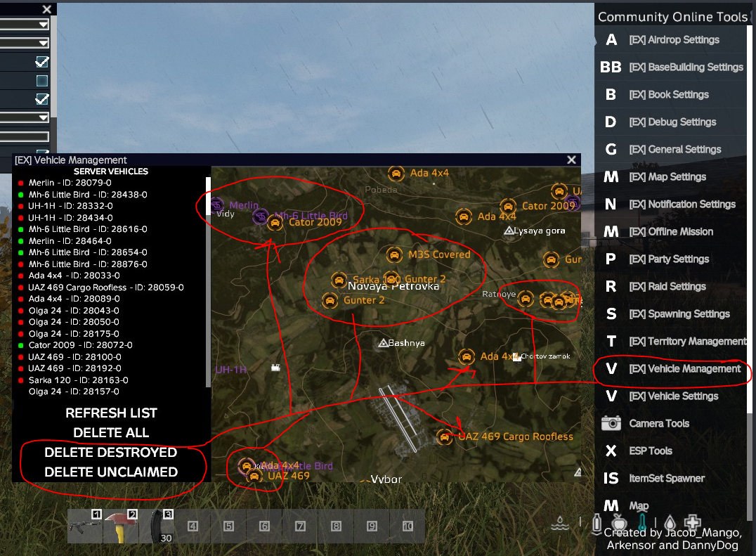Click DELETE ALL button
The image size is (756, 556).
pos(112,432)
